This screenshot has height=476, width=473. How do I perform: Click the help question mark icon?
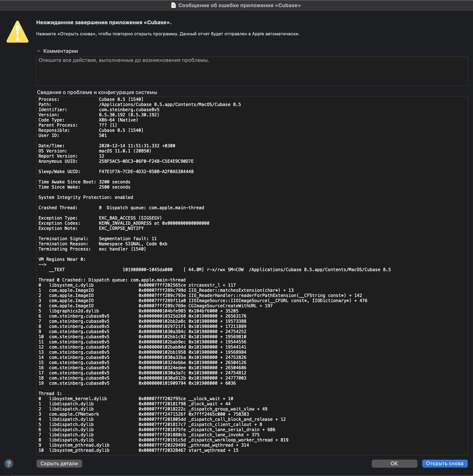[9, 464]
